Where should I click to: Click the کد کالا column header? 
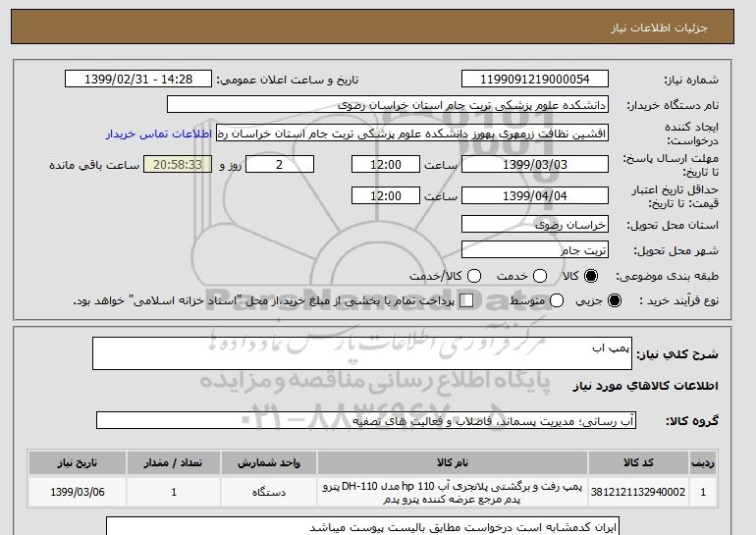pyautogui.click(x=638, y=462)
